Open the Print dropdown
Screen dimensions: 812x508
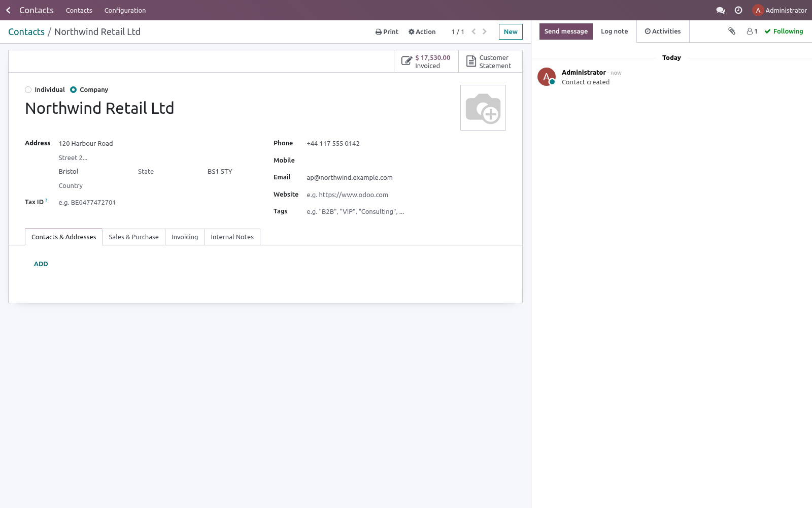pyautogui.click(x=387, y=31)
